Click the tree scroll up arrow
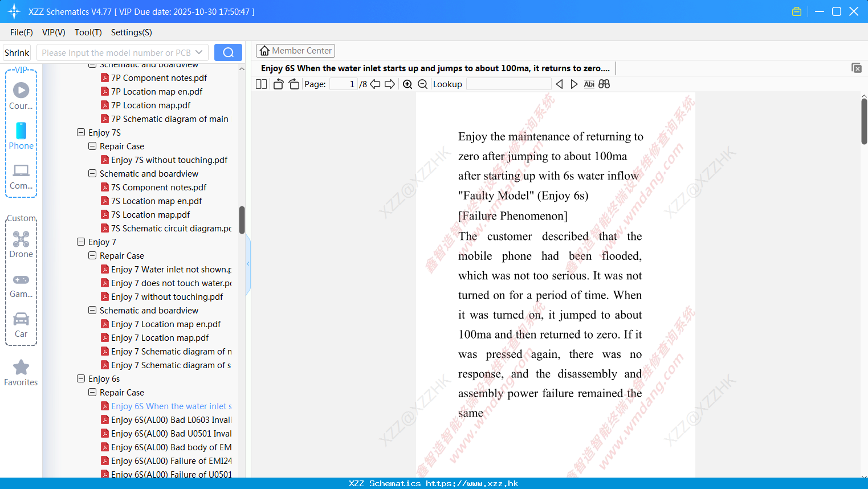This screenshot has width=868, height=489. pyautogui.click(x=242, y=68)
